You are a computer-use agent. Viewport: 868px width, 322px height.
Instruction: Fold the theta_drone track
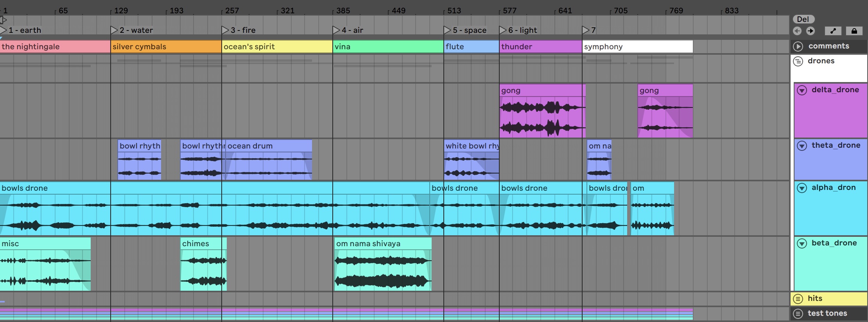tap(802, 146)
